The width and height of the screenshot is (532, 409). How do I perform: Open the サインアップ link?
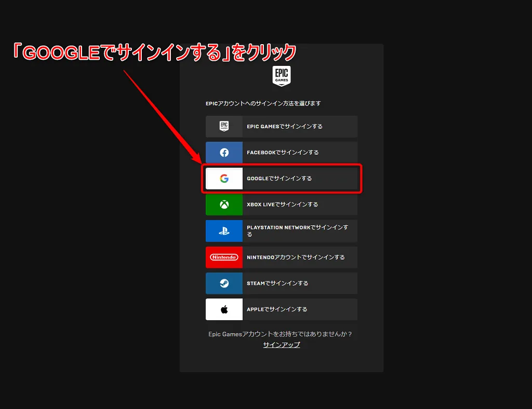tap(281, 345)
